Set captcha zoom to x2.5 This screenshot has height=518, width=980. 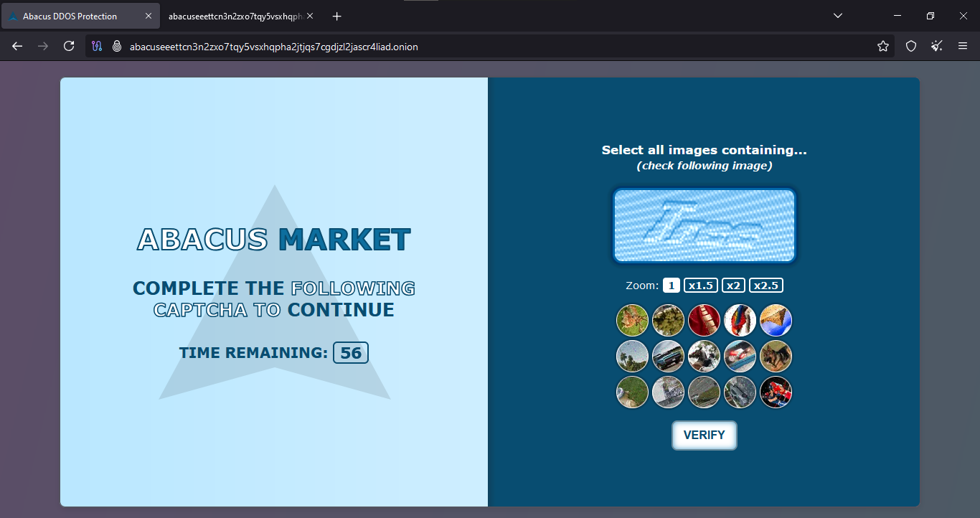tap(766, 286)
